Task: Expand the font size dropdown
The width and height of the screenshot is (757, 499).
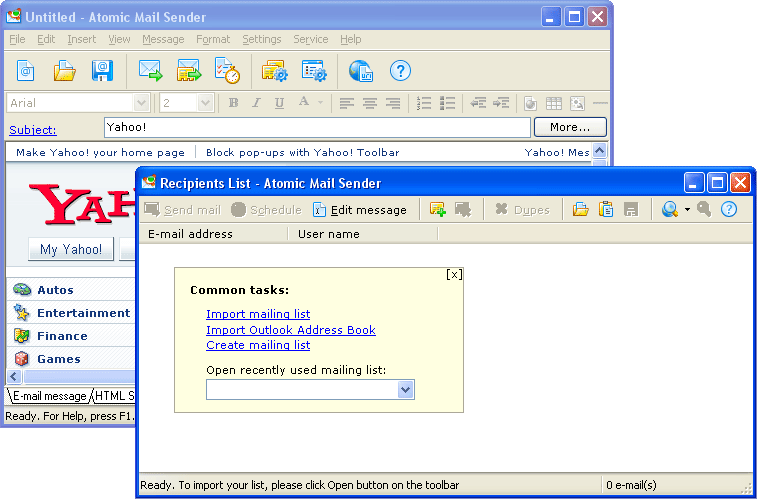Action: tap(205, 103)
